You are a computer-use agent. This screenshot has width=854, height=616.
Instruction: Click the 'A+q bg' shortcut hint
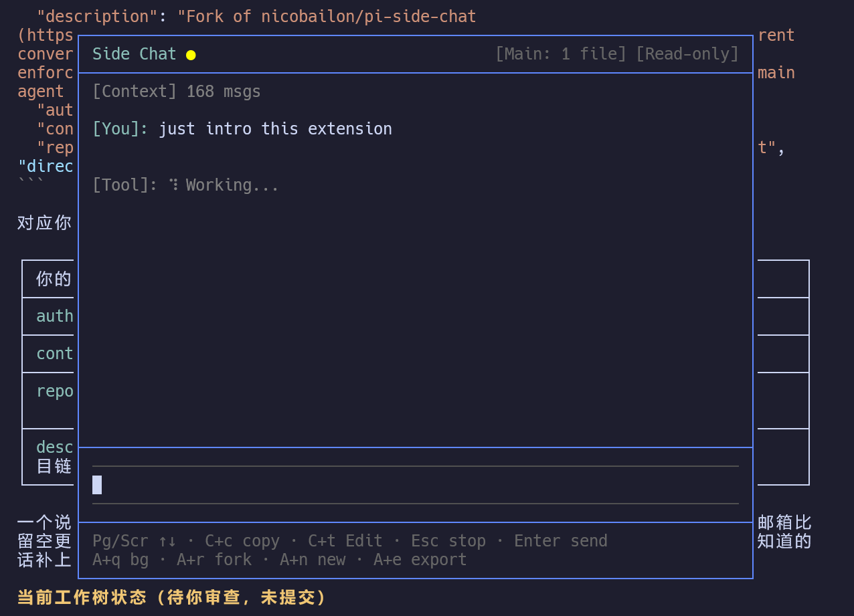[120, 560]
